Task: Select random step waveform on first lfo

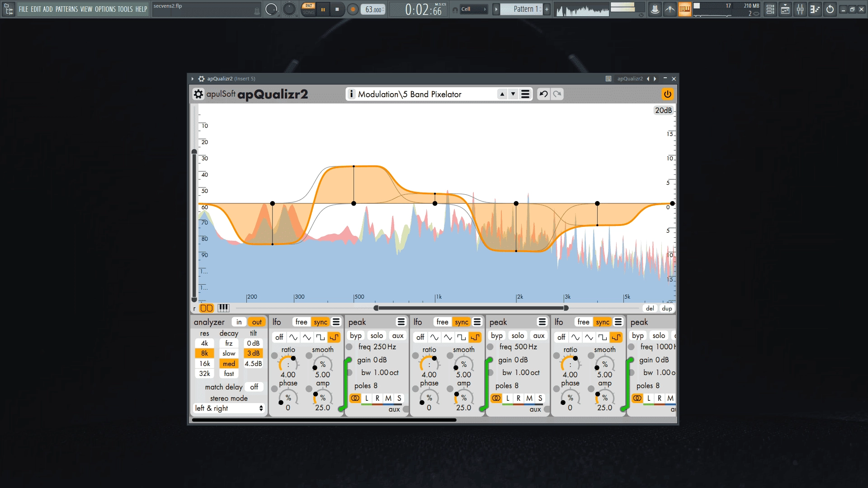Action: 334,337
